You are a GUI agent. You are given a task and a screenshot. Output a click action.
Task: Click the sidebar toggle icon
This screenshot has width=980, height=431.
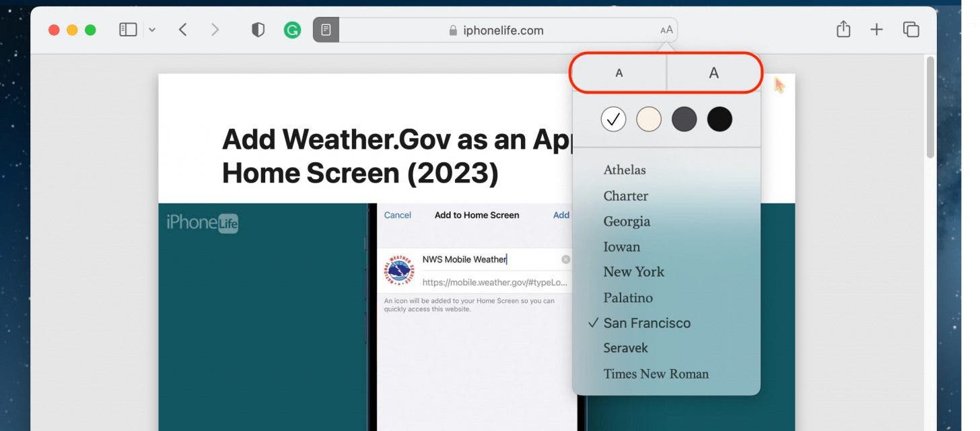(128, 30)
